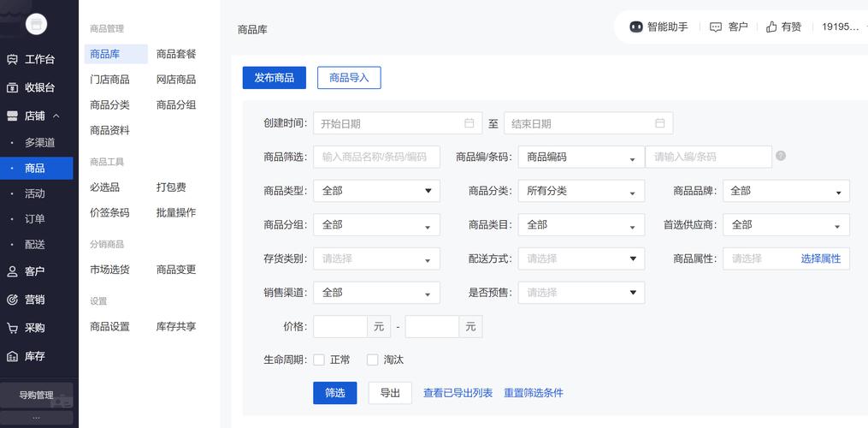The image size is (868, 428).
Task: Open 商品套餐 submenu item
Action: (176, 54)
